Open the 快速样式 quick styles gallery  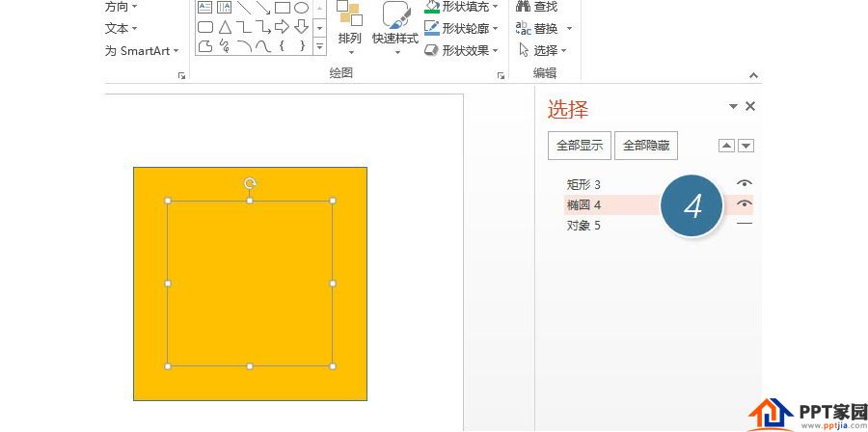(395, 28)
